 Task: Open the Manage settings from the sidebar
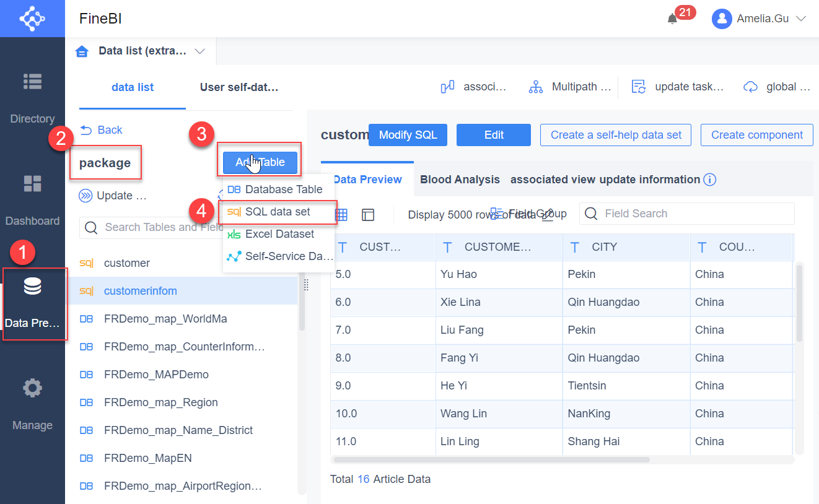pos(32,388)
